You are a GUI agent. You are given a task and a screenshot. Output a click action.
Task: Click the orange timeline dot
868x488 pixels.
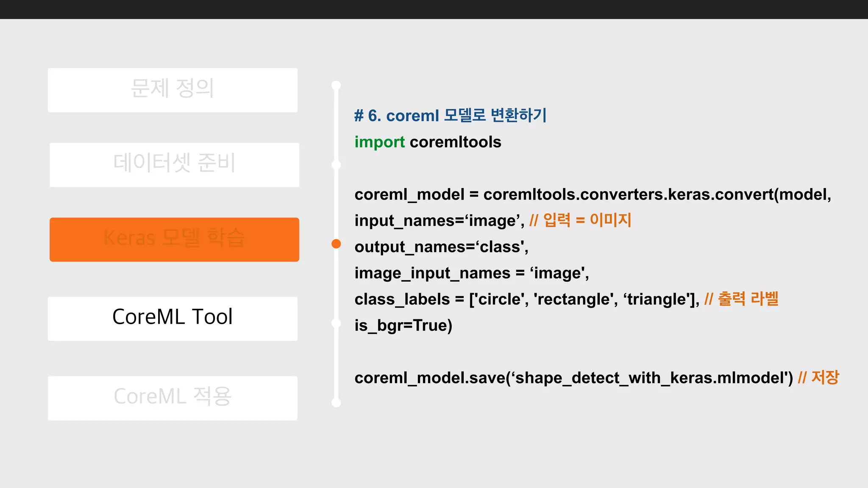coord(336,244)
